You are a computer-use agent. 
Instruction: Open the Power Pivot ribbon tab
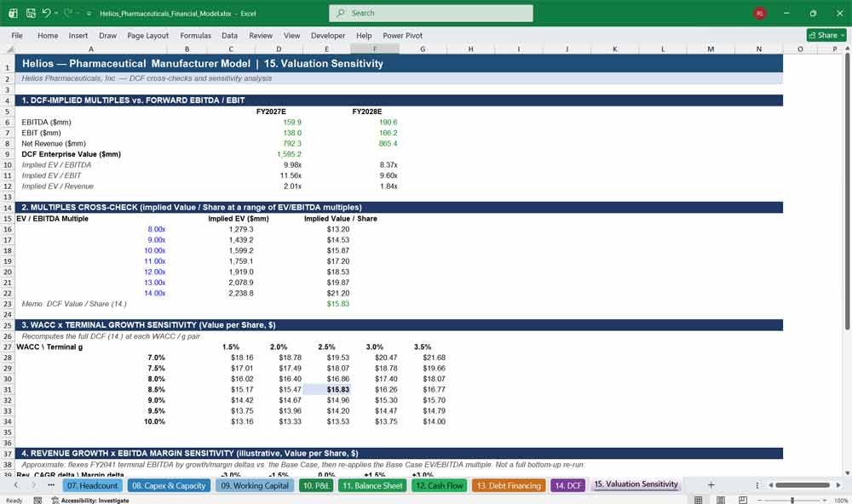tap(402, 35)
